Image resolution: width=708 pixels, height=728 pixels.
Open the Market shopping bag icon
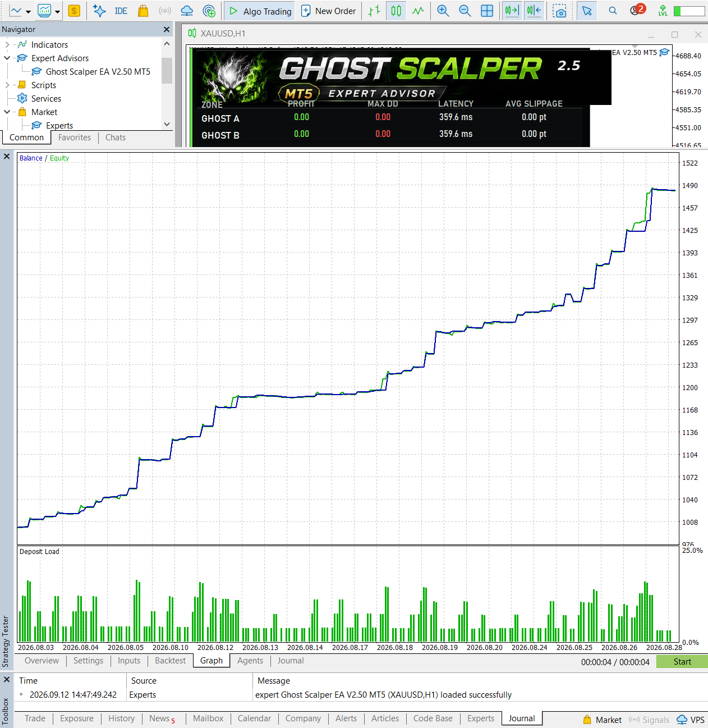[x=143, y=11]
